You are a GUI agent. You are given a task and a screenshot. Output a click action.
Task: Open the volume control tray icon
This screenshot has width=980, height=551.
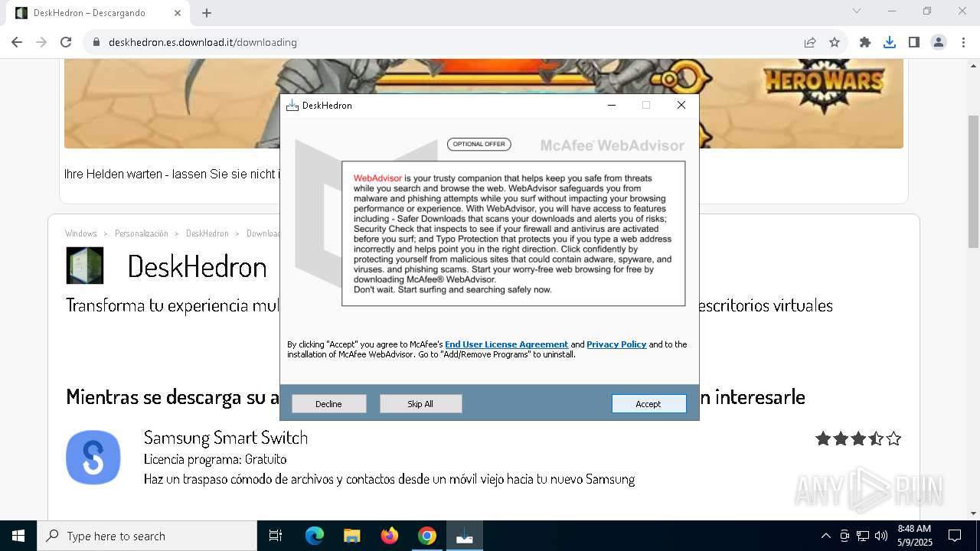[x=881, y=536]
